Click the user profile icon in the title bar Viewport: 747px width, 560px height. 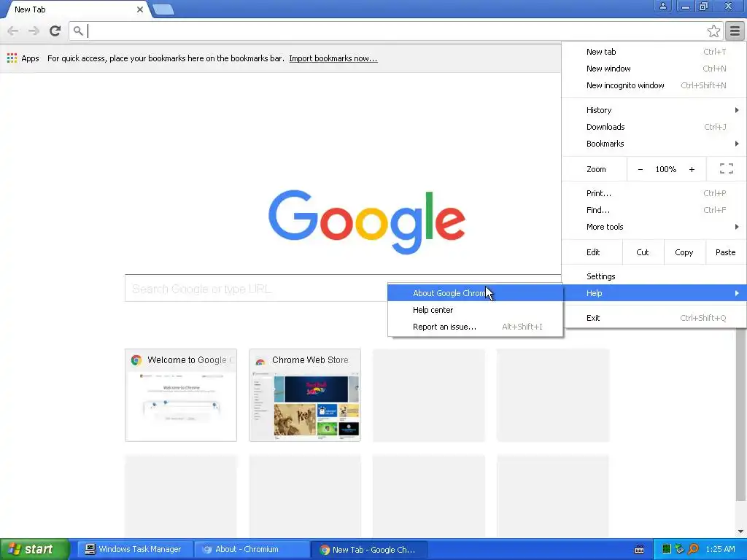click(x=662, y=6)
